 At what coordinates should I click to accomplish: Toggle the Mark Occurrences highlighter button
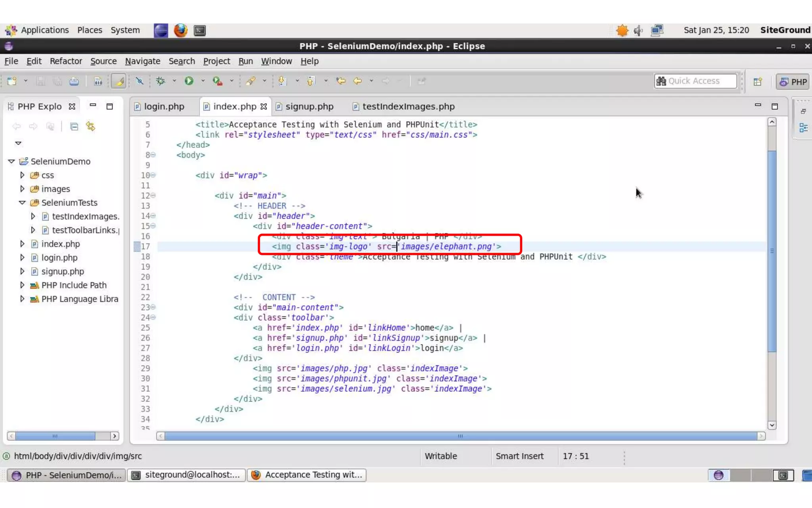[119, 81]
